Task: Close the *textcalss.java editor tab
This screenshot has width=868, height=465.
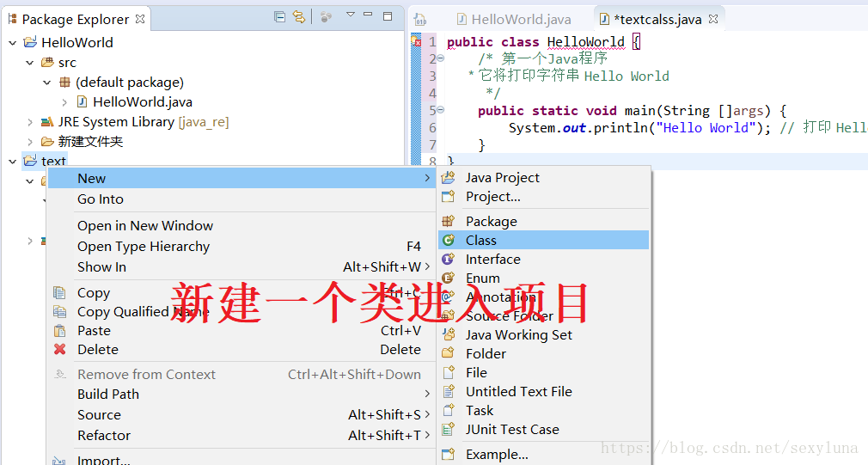Action: [713, 19]
